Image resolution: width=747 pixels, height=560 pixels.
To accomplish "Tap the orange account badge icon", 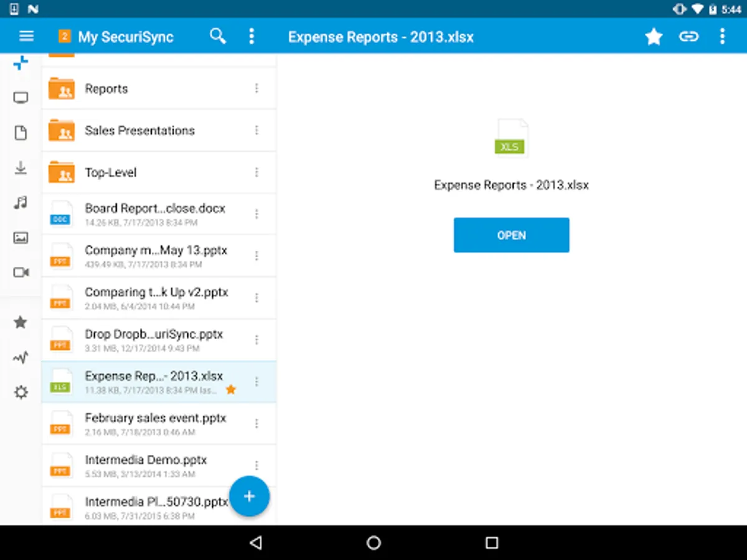I will 64,36.
